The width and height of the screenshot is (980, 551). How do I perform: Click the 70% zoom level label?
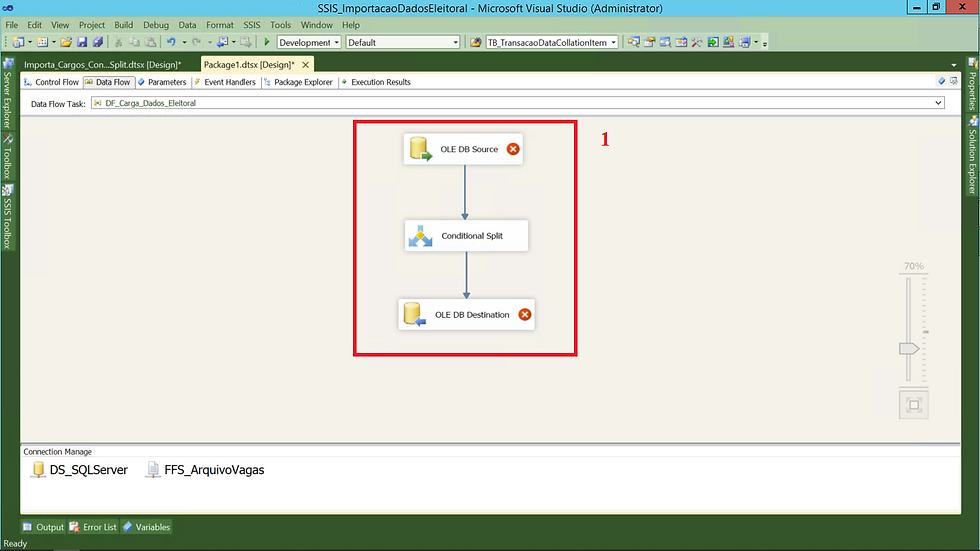[x=914, y=266]
